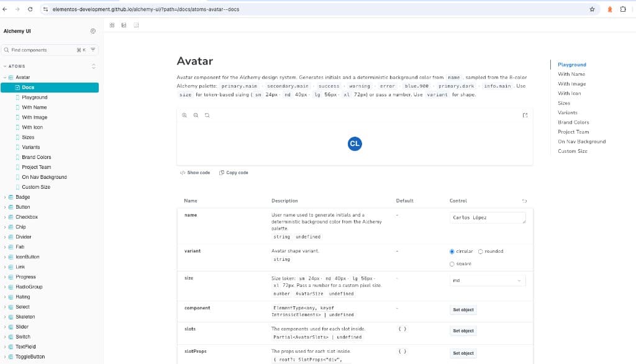Select the square variant radio button
The height and width of the screenshot is (364, 636).
coord(452,264)
